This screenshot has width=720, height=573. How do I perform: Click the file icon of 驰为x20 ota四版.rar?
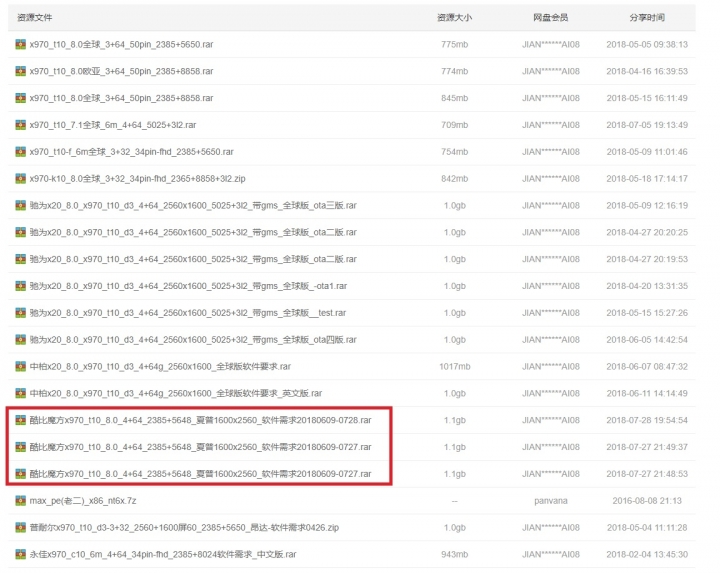pyautogui.click(x=20, y=340)
